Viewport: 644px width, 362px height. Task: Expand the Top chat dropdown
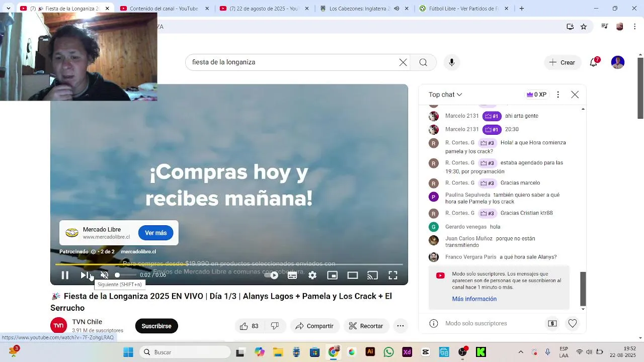445,95
